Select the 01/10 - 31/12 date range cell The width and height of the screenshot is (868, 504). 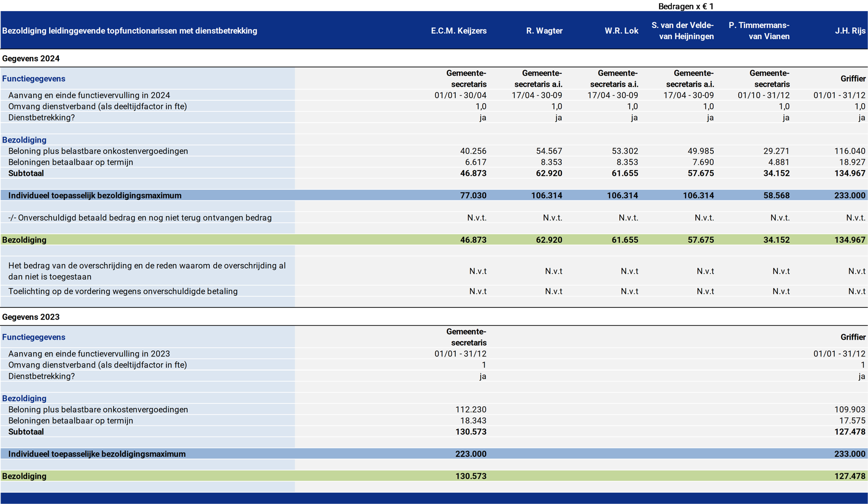click(x=763, y=95)
